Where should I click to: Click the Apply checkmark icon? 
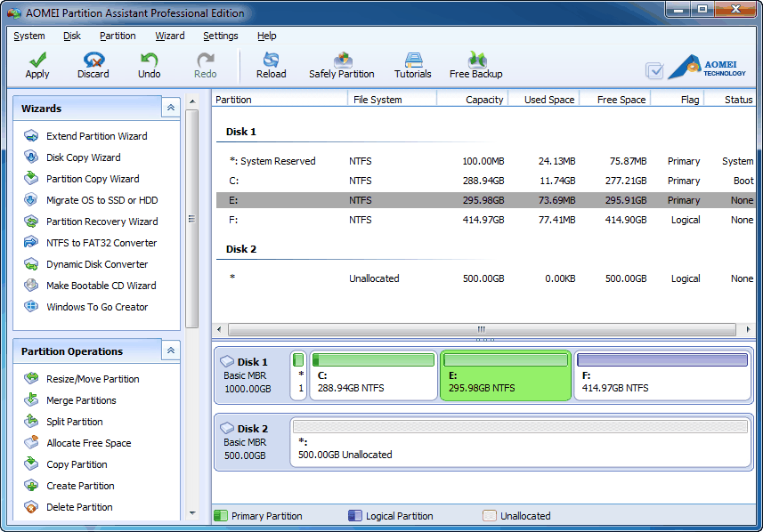[x=37, y=60]
